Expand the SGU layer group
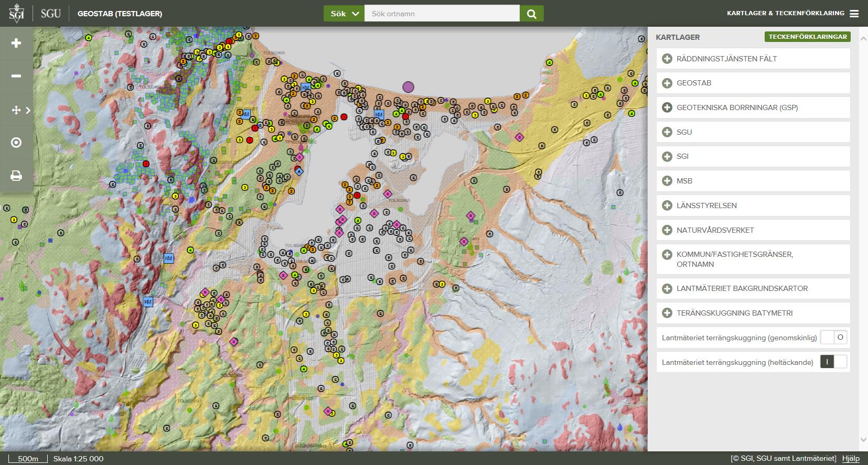 pyautogui.click(x=753, y=132)
